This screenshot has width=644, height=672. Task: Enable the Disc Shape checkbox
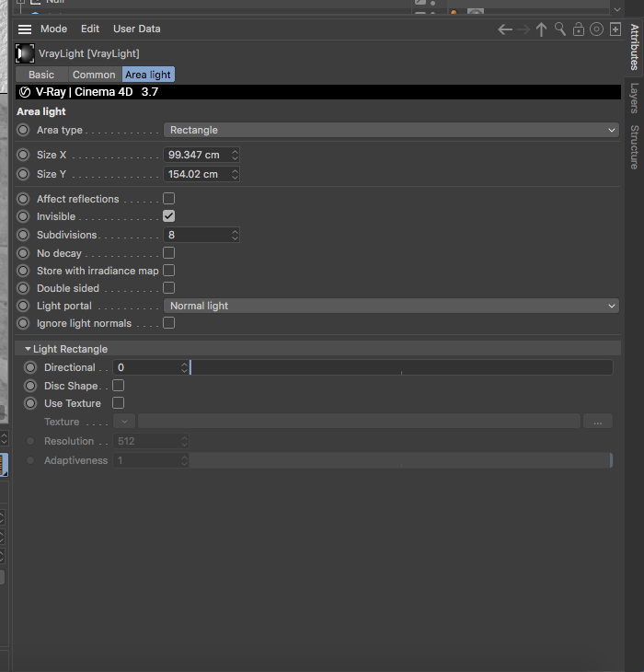(x=119, y=386)
